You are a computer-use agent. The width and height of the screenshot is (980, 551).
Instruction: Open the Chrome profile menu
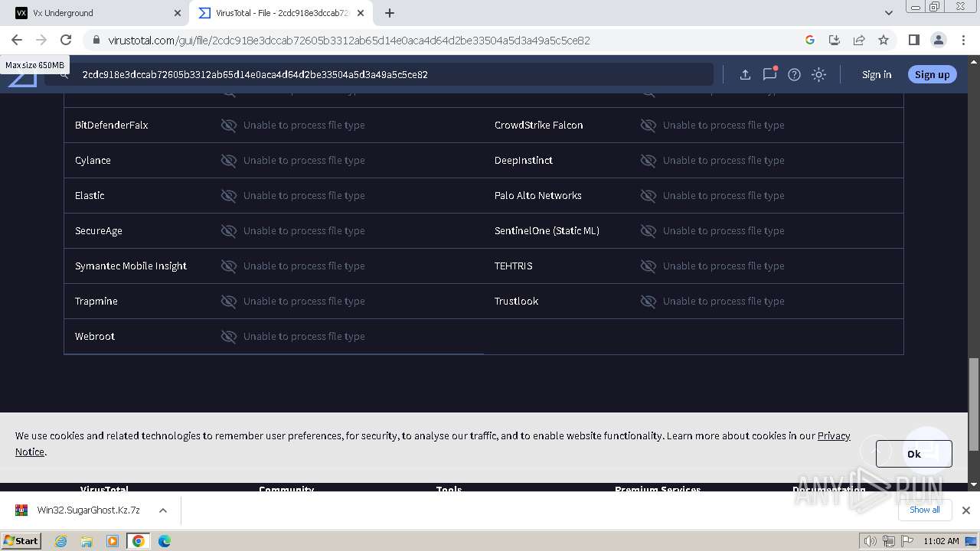pos(938,40)
